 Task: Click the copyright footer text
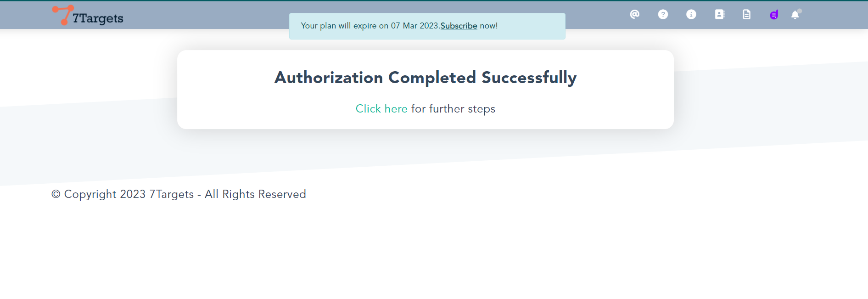click(179, 194)
